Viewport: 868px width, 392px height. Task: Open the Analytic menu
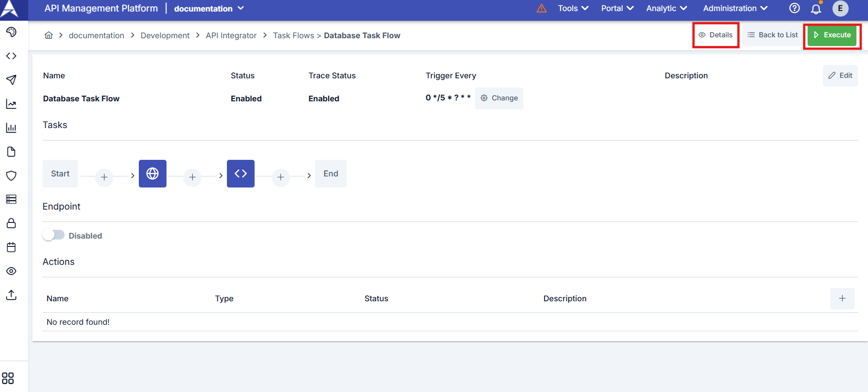[666, 8]
